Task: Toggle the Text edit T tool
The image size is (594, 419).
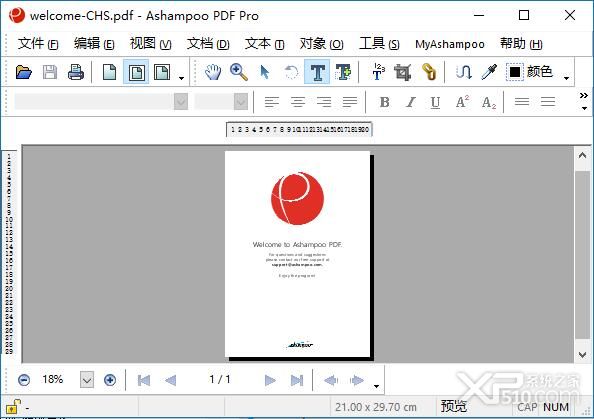Action: tap(317, 72)
